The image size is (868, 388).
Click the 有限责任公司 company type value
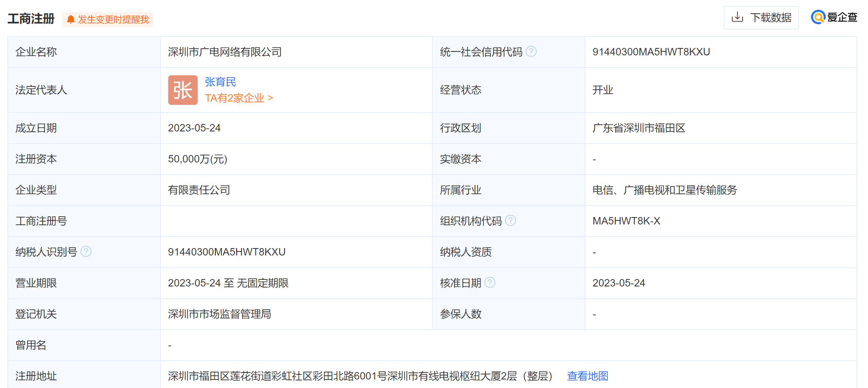tap(199, 190)
